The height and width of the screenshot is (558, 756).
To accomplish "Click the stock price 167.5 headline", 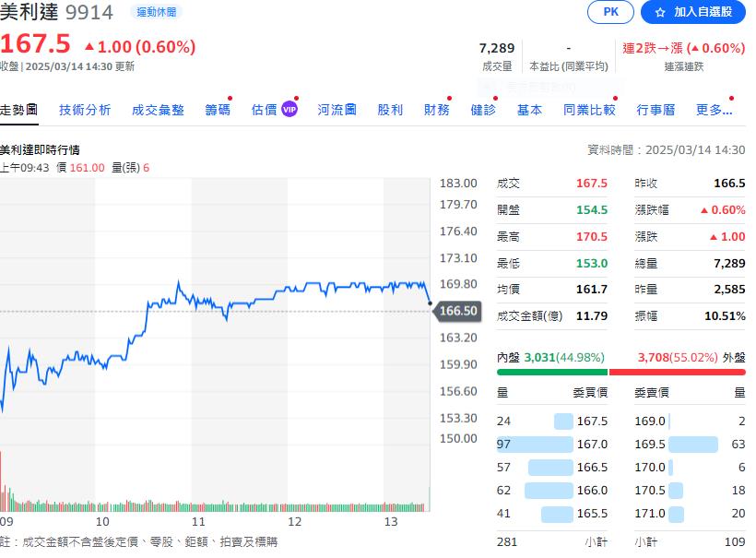I will click(35, 43).
